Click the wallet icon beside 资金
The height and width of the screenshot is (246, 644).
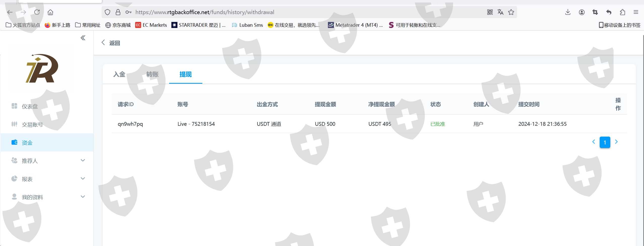pos(14,142)
